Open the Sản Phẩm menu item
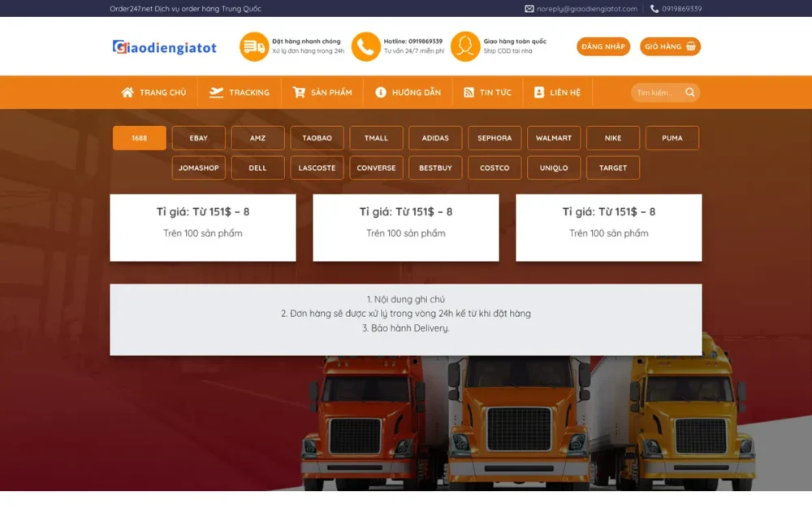The width and height of the screenshot is (812, 508). point(322,93)
